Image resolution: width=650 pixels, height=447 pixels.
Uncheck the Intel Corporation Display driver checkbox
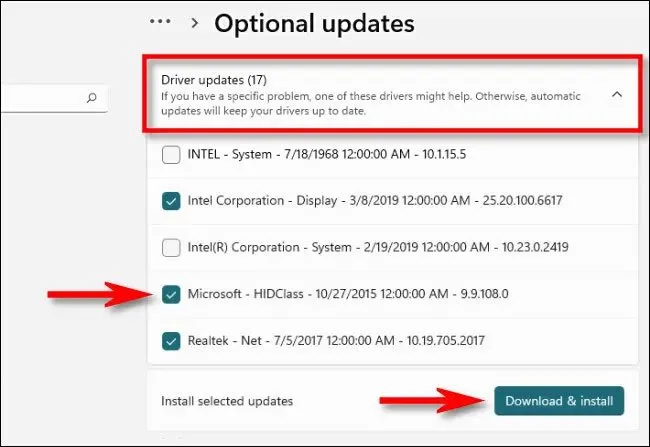coord(171,201)
